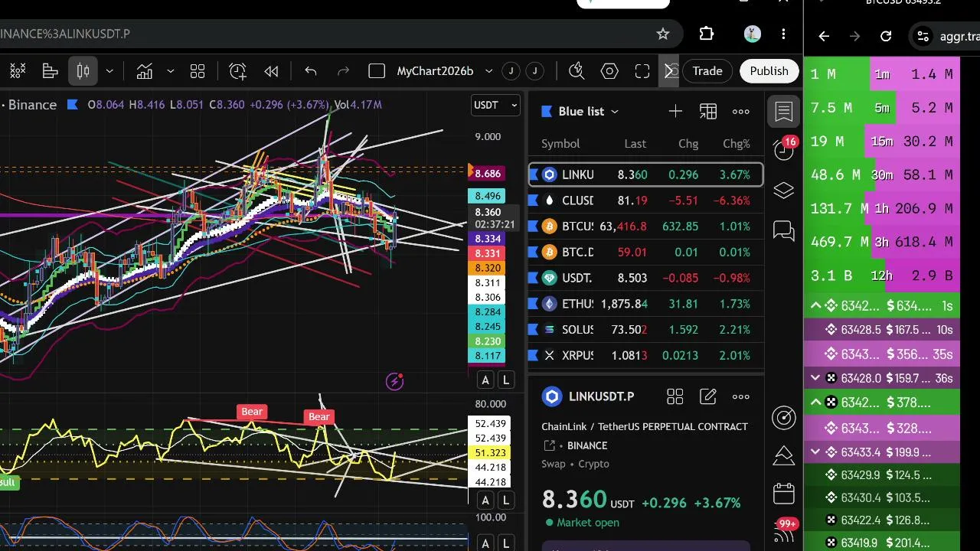Open the target circle icon in the right sidebar
The width and height of the screenshot is (980, 551).
click(784, 417)
